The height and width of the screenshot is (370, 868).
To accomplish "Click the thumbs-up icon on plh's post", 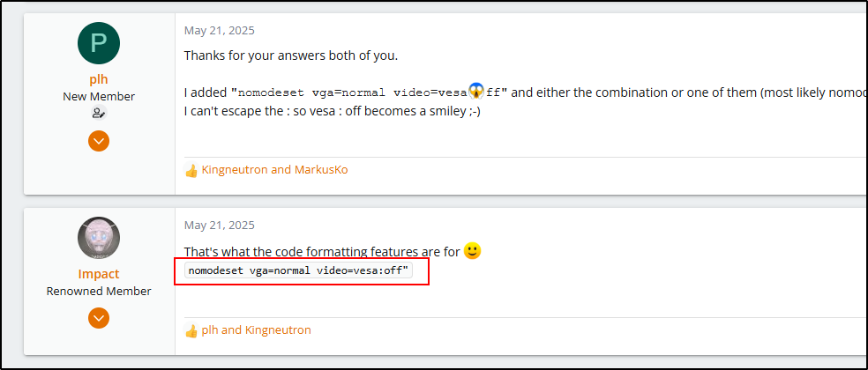I will click(x=191, y=170).
